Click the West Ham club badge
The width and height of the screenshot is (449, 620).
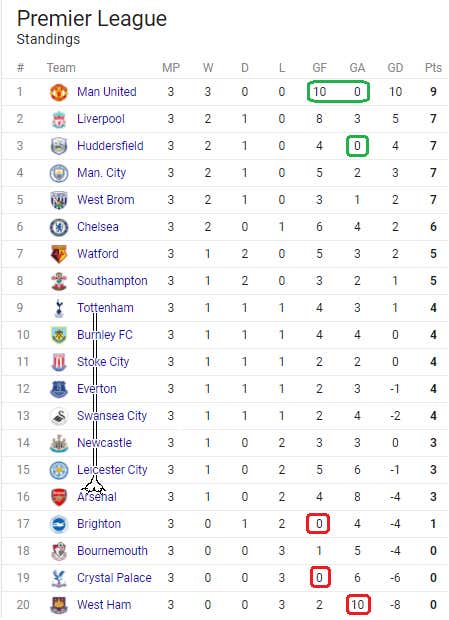coord(59,605)
